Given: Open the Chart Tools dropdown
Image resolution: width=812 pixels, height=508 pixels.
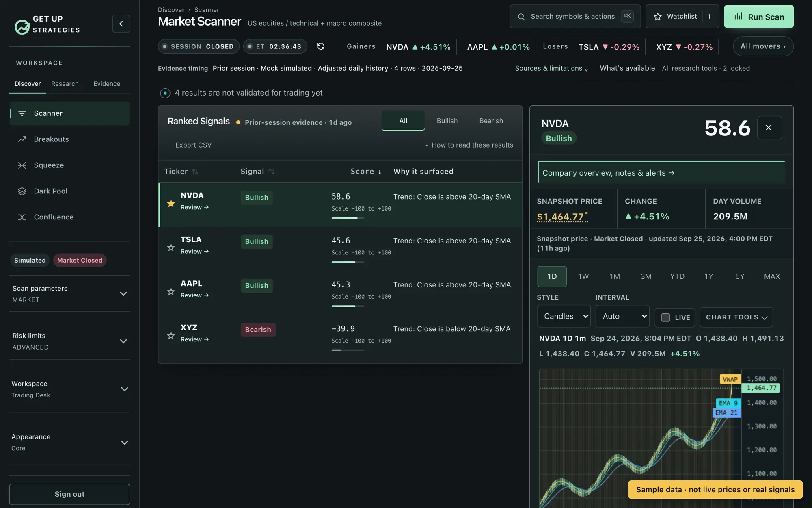Looking at the screenshot, I should 736,317.
